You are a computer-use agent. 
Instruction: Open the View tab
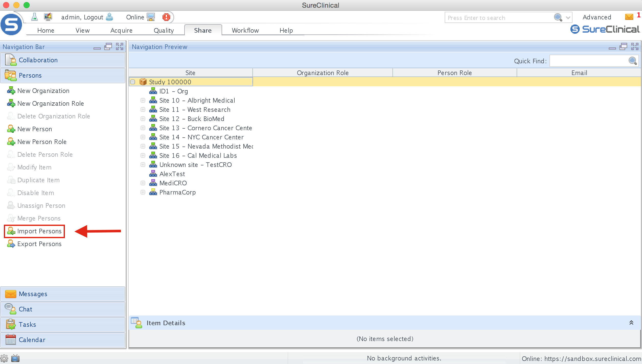click(x=83, y=30)
